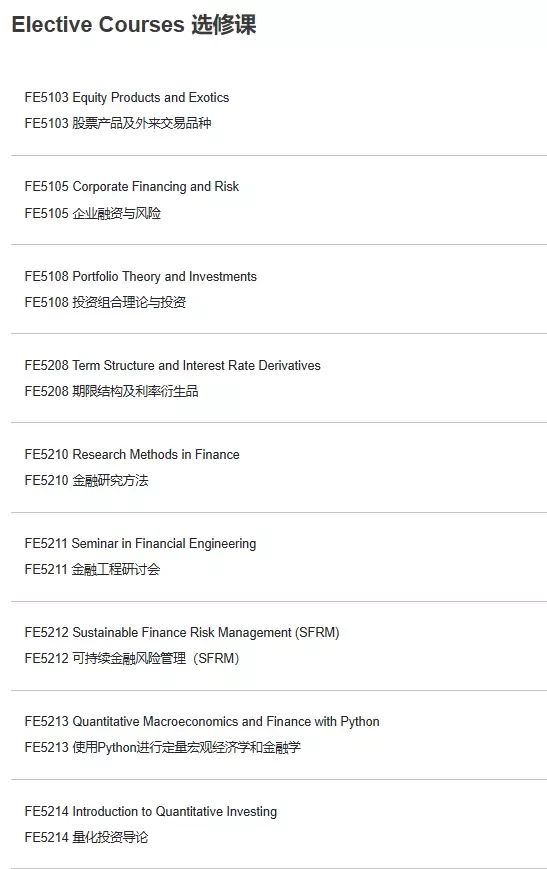Open FE5210 Research Methods in Finance
This screenshot has width=547, height=869.
[x=132, y=454]
